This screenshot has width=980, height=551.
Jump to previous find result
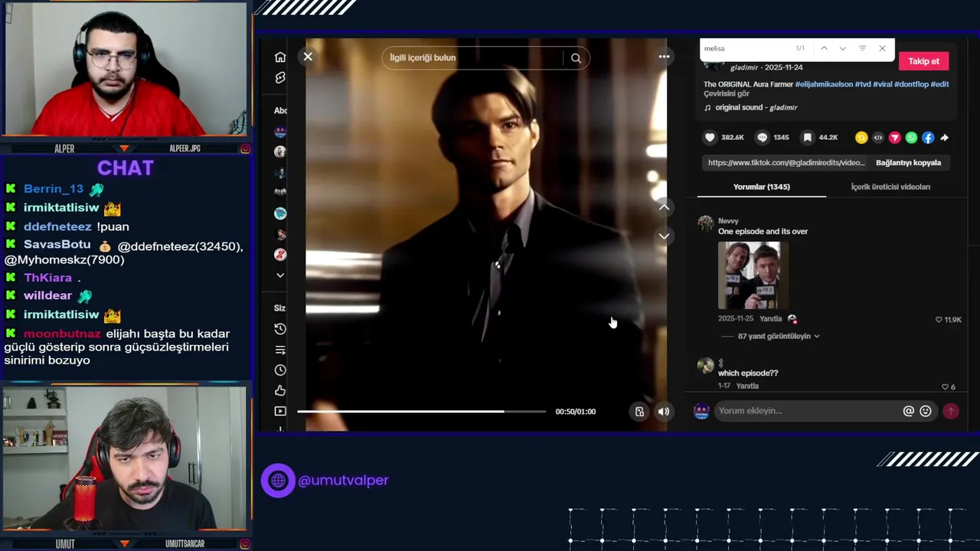point(824,48)
